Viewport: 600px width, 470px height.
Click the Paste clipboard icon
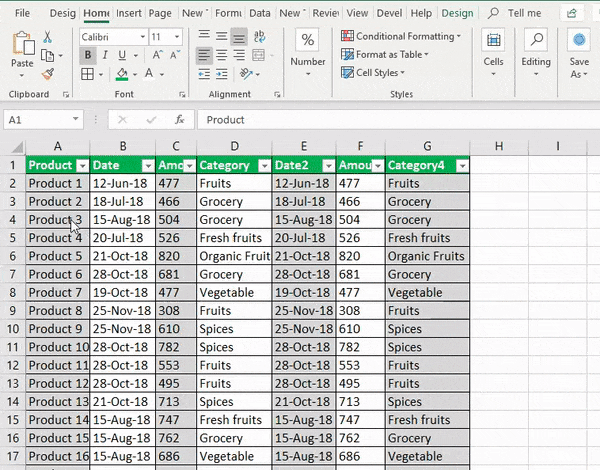23,44
